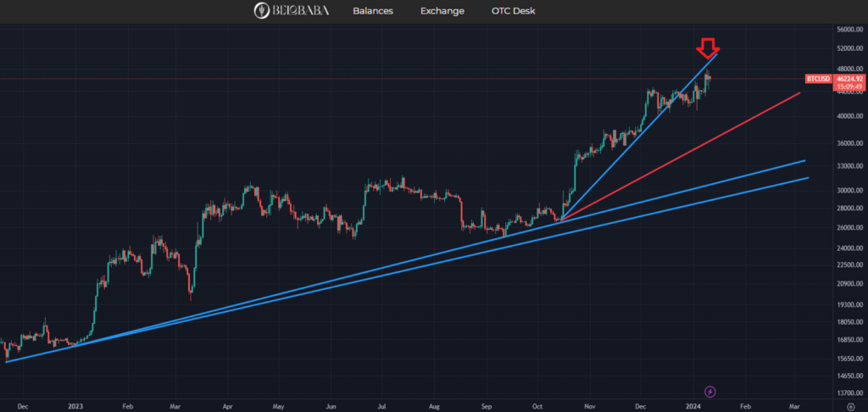Click the BTCUSD symbol label
Viewport: 868px width, 412px height.
click(x=818, y=79)
